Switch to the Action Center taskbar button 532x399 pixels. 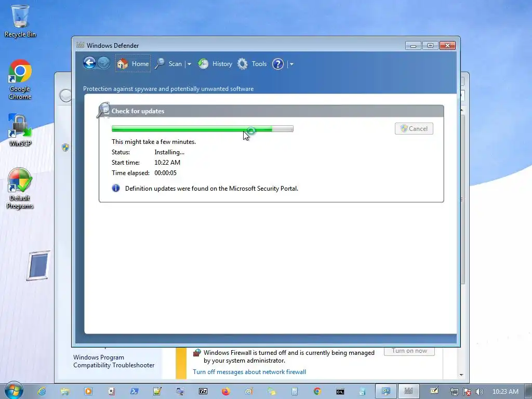(386, 391)
